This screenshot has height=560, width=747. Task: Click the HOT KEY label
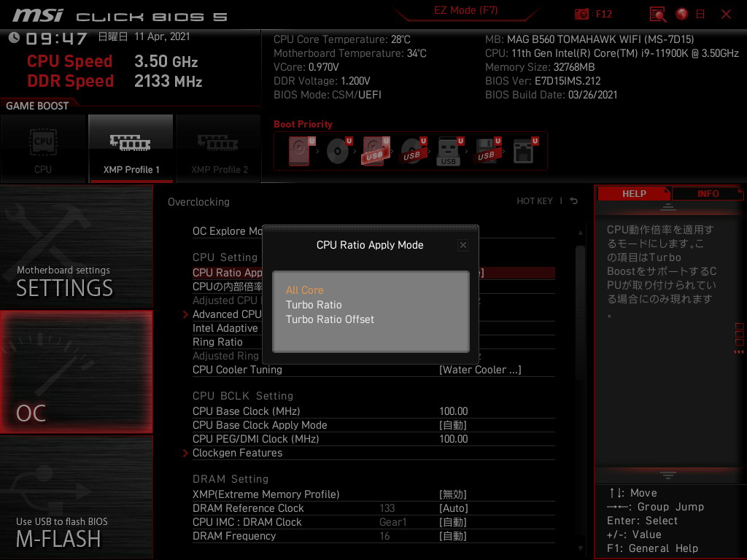535,201
